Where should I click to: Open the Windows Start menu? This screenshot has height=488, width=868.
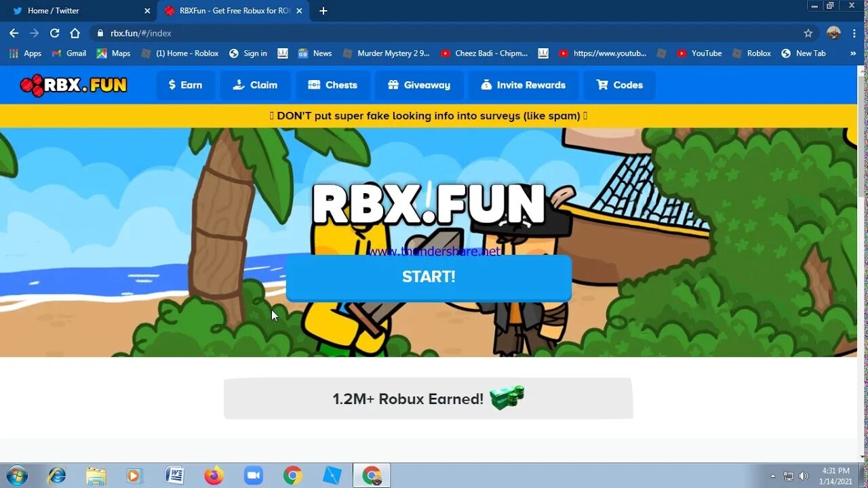16,476
